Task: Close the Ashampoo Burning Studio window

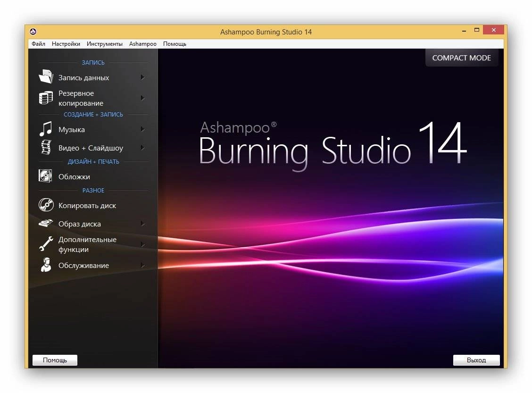Action: pyautogui.click(x=494, y=30)
